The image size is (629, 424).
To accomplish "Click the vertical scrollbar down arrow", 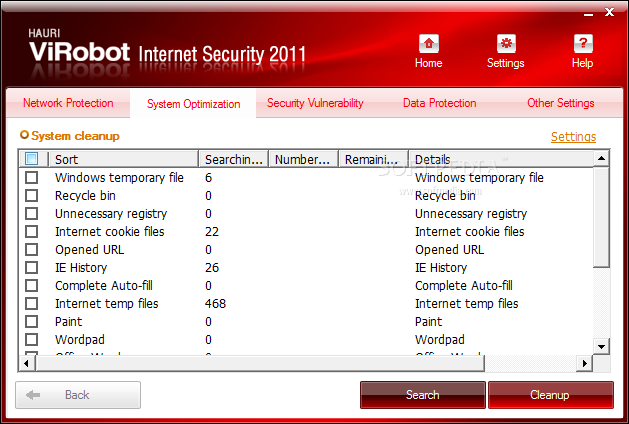I will (x=601, y=347).
